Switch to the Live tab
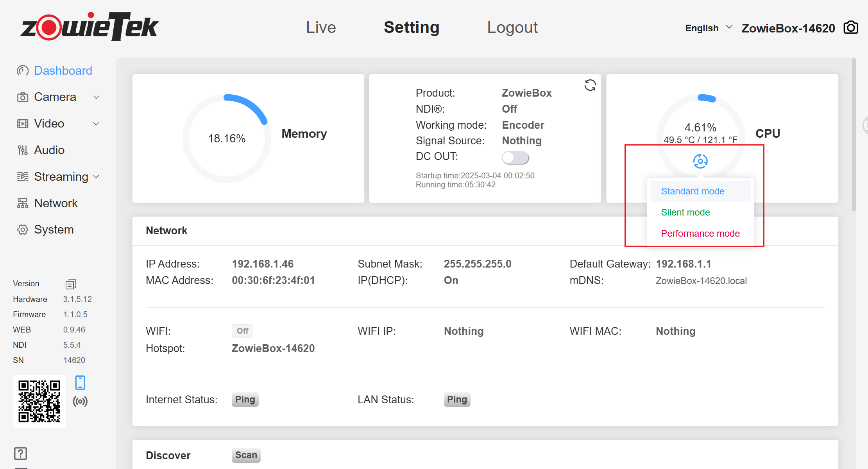The height and width of the screenshot is (469, 868). pos(321,27)
